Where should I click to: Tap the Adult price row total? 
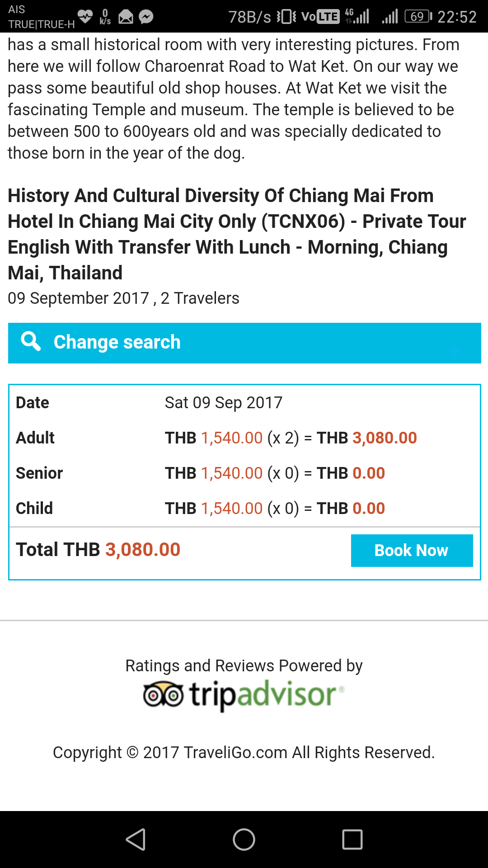(366, 438)
